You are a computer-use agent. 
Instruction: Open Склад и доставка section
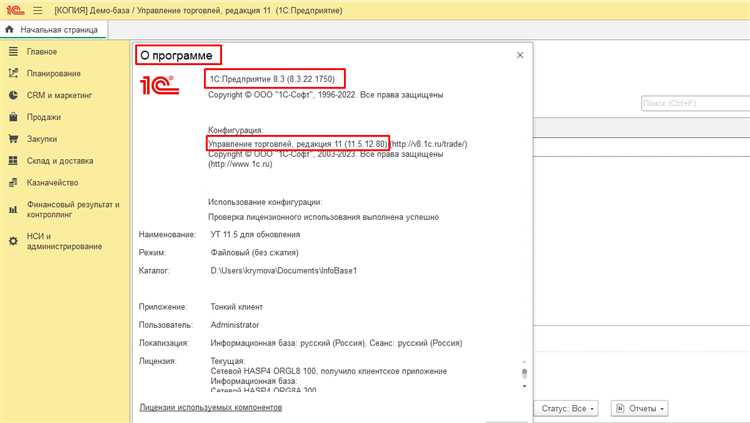[60, 161]
